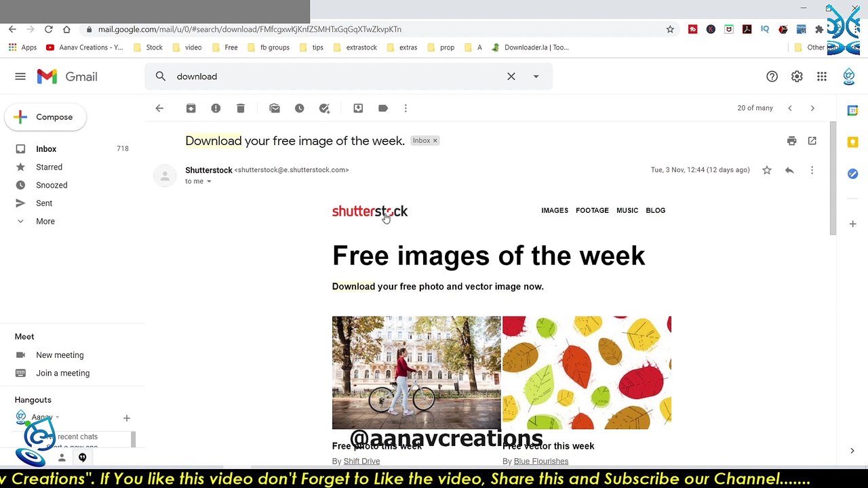Click the search magnifier icon

161,77
